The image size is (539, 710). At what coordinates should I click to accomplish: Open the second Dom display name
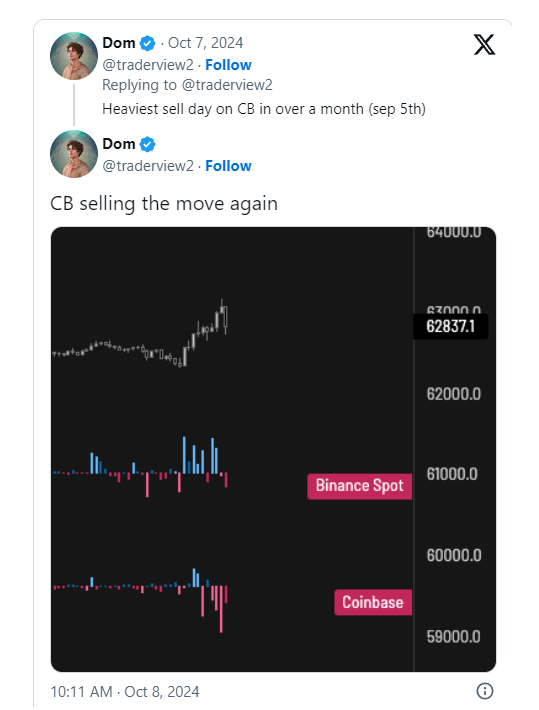pyautogui.click(x=119, y=144)
